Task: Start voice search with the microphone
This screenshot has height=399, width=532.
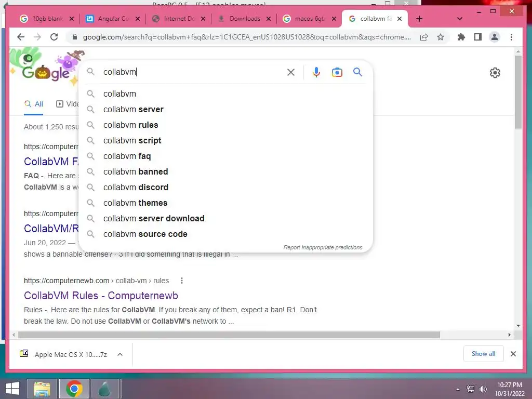Action: [x=316, y=72]
